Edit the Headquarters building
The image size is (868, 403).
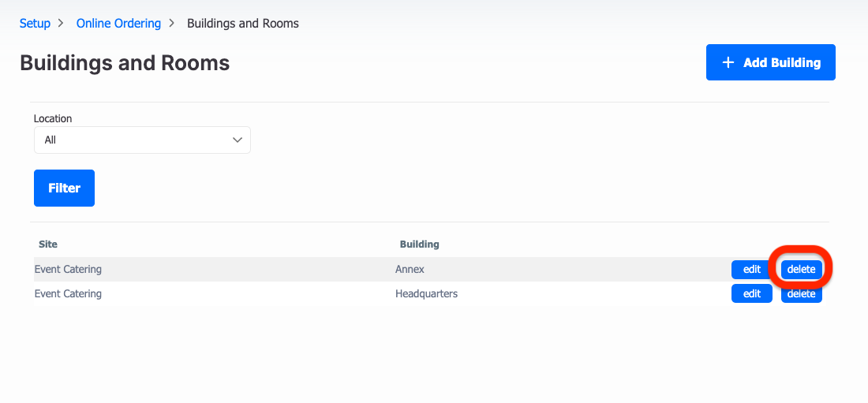pyautogui.click(x=752, y=293)
